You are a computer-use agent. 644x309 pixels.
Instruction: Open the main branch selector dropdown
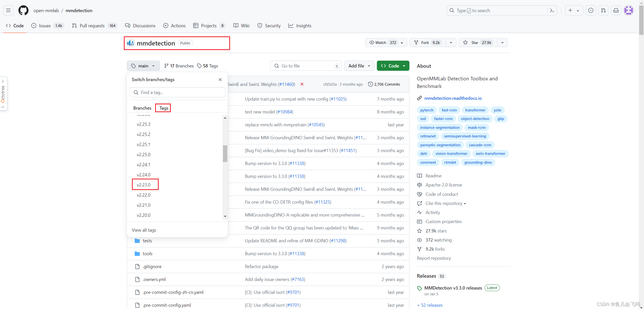pos(143,66)
